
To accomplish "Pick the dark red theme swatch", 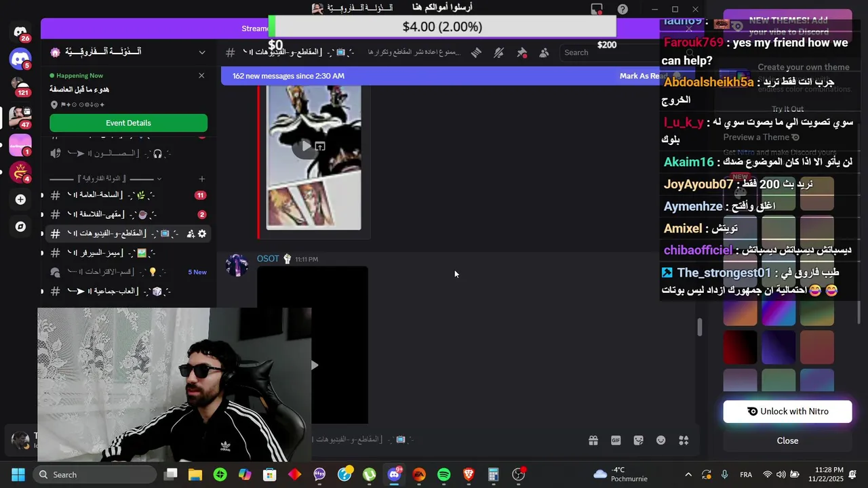I will coord(740,348).
